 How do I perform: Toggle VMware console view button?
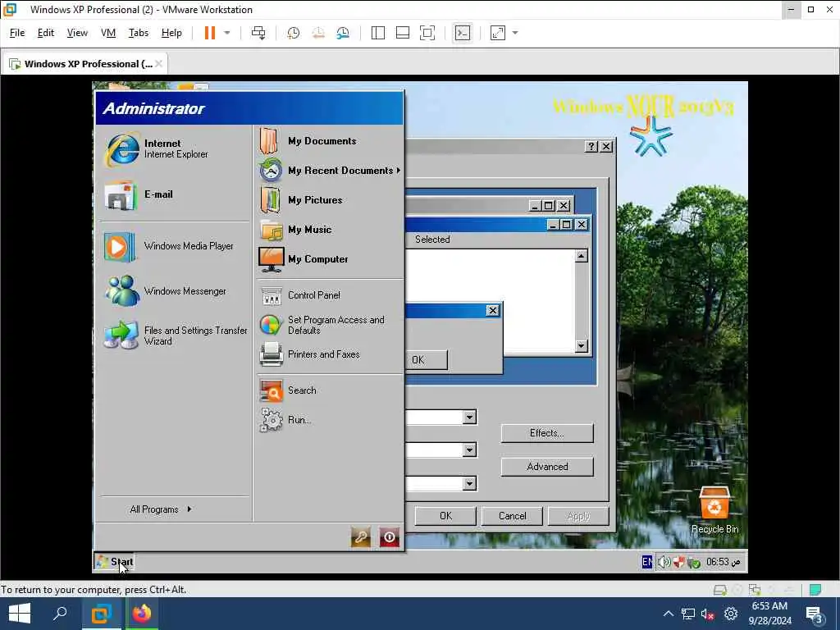coord(463,33)
